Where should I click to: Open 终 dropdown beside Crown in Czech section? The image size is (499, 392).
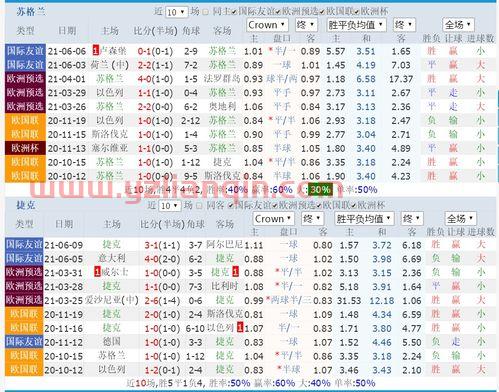pos(313,219)
